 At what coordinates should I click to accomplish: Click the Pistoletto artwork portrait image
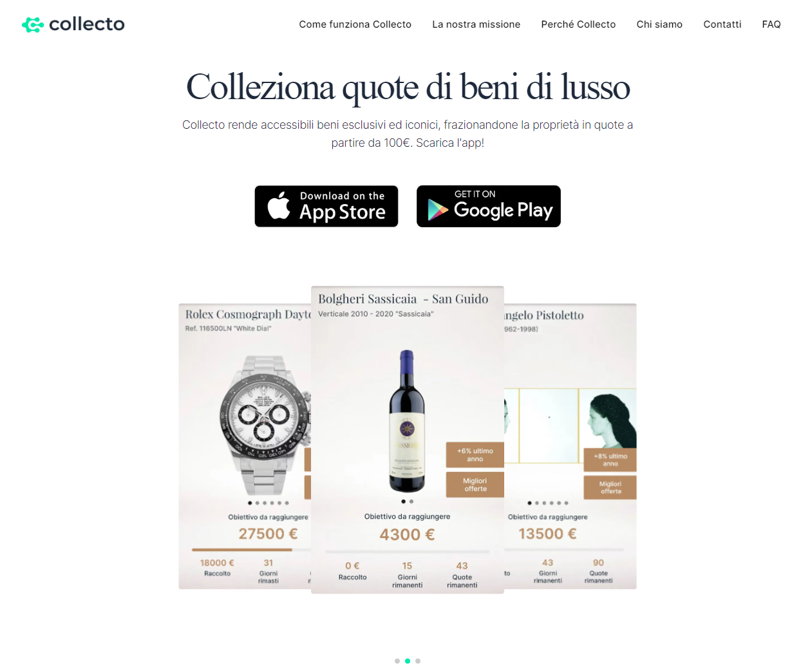612,424
